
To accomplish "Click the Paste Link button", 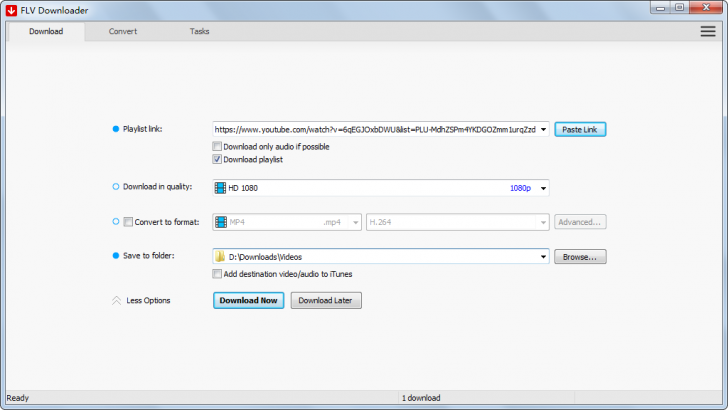I will [580, 130].
